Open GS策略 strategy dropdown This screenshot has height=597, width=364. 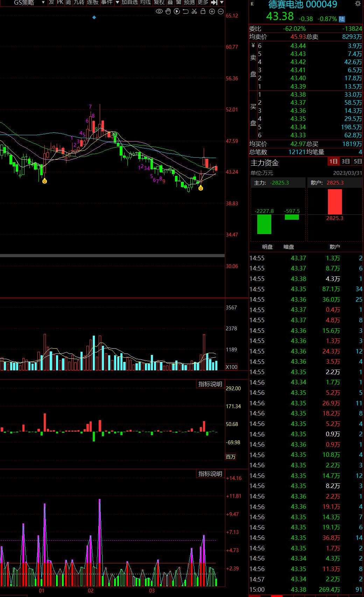[29, 2]
